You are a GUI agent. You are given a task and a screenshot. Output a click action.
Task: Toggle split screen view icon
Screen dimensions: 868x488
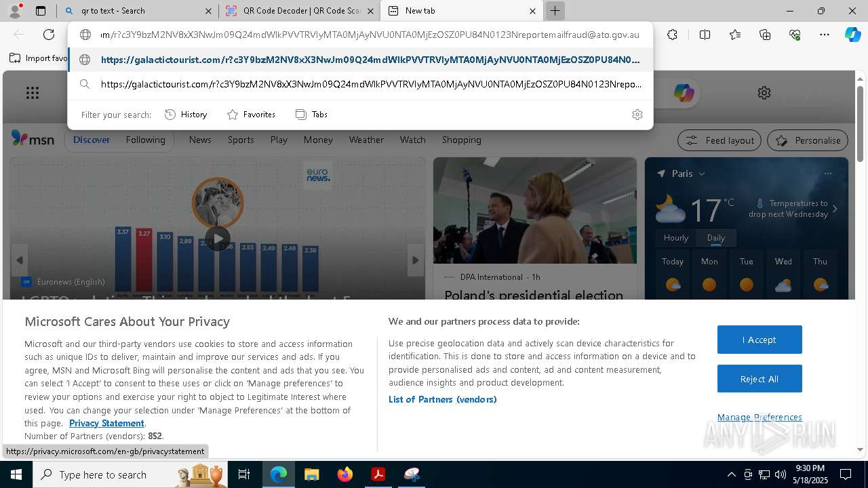[705, 35]
